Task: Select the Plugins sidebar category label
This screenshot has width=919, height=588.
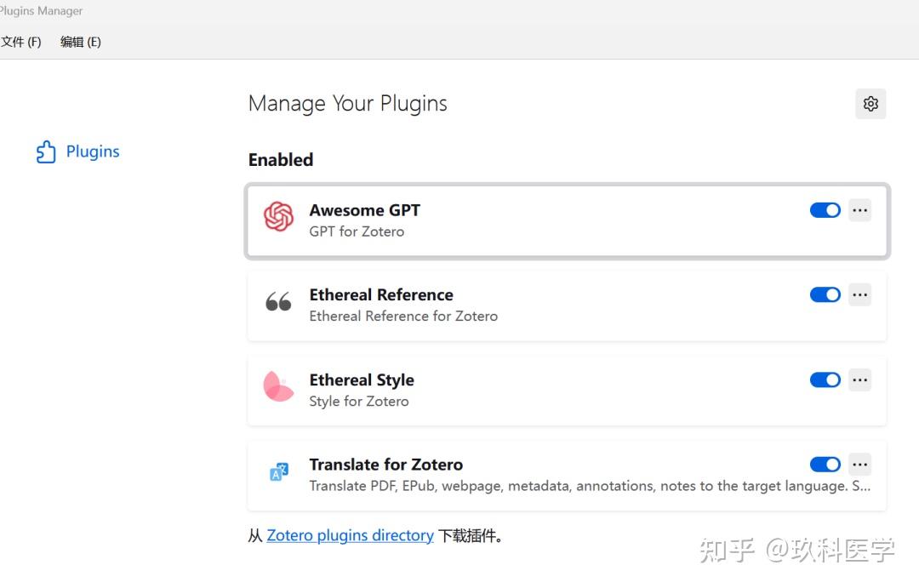Action: 93,151
